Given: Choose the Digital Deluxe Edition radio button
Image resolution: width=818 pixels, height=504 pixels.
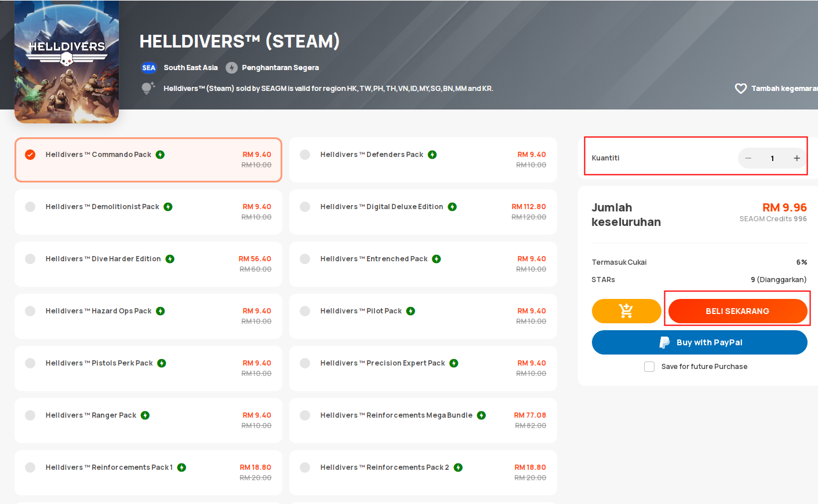Looking at the screenshot, I should [305, 207].
